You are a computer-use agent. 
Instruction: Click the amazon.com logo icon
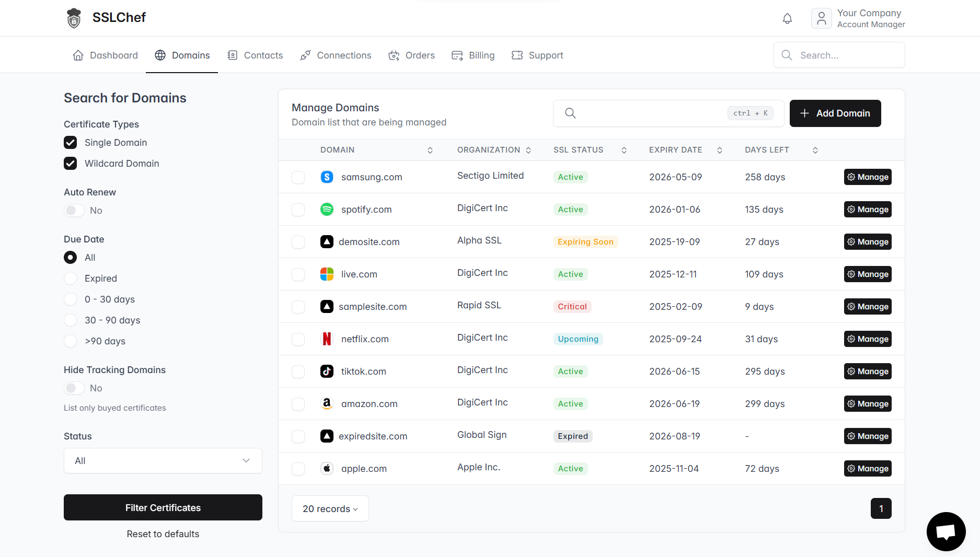click(x=327, y=404)
